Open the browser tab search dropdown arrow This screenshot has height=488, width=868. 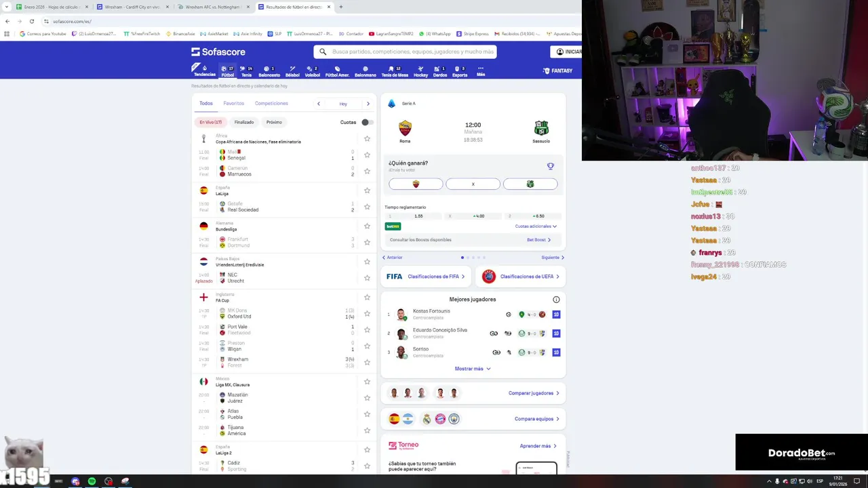pos(7,7)
